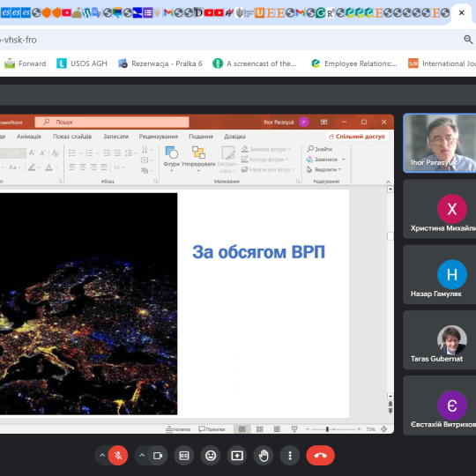Toggle the camera on in the call bar

click(x=158, y=456)
